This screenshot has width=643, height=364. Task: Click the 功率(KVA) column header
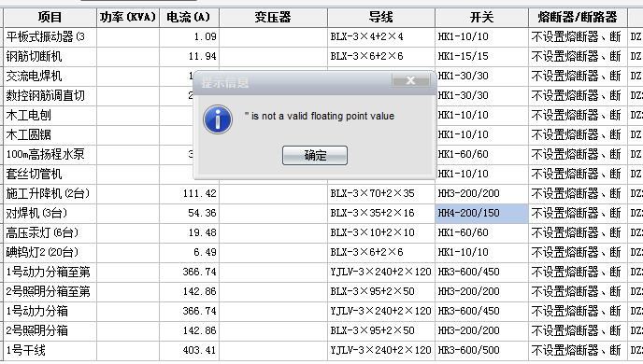pyautogui.click(x=128, y=17)
